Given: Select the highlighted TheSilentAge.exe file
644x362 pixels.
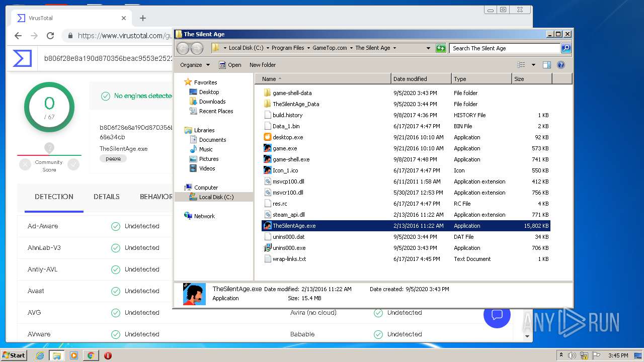Looking at the screenshot, I should 406,226.
